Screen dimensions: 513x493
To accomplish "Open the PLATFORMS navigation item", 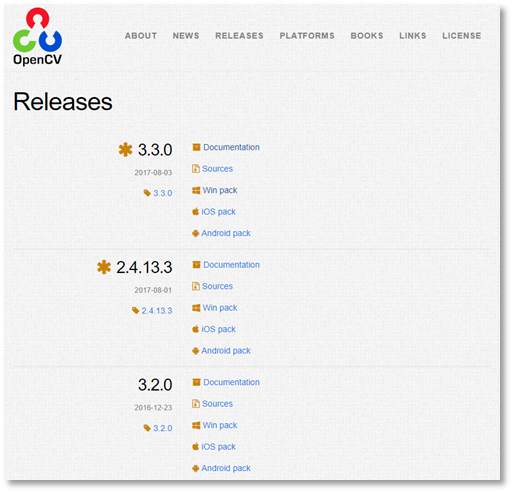I will (307, 36).
